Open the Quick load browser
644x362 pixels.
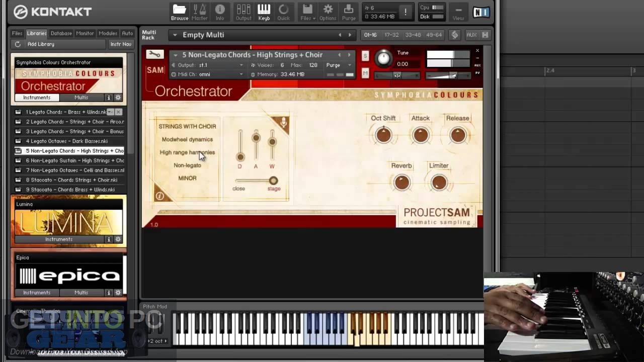(x=284, y=12)
